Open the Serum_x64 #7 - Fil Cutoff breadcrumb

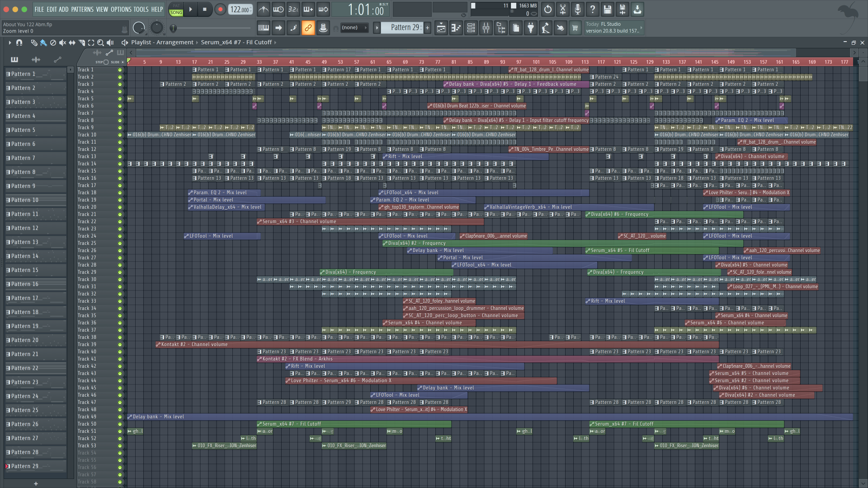tap(236, 42)
